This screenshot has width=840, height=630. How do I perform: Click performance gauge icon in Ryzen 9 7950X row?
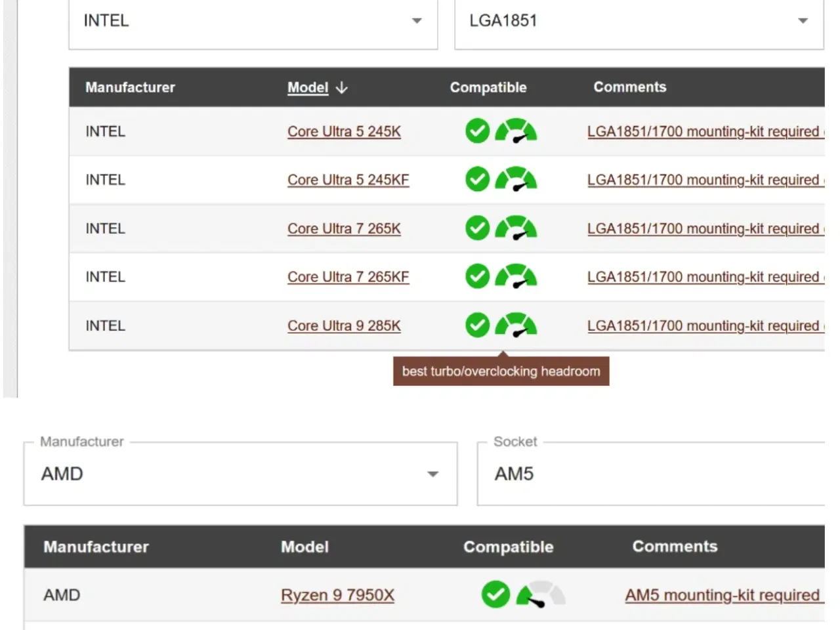click(x=541, y=595)
